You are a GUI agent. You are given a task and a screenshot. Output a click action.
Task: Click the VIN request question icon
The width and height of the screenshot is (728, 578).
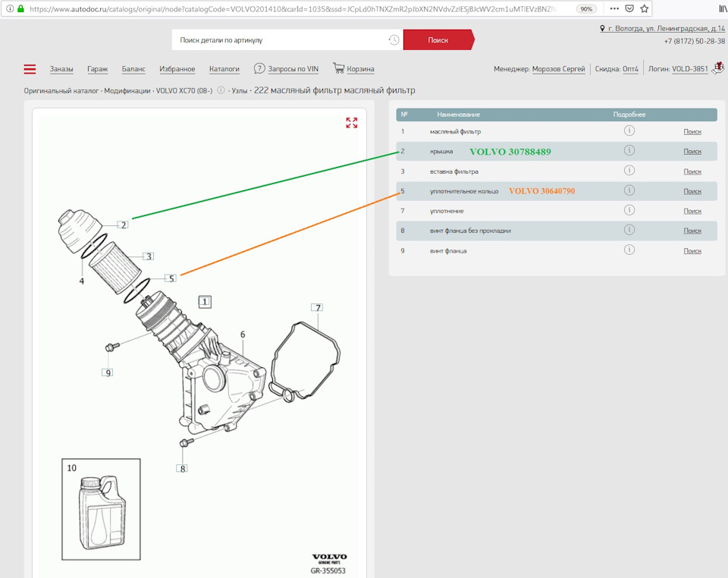point(259,69)
